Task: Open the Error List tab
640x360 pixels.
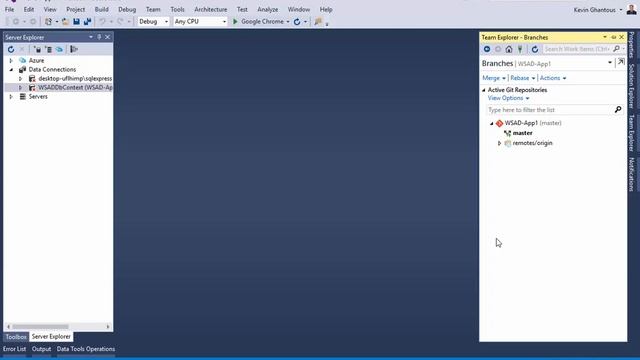Action: coord(14,349)
